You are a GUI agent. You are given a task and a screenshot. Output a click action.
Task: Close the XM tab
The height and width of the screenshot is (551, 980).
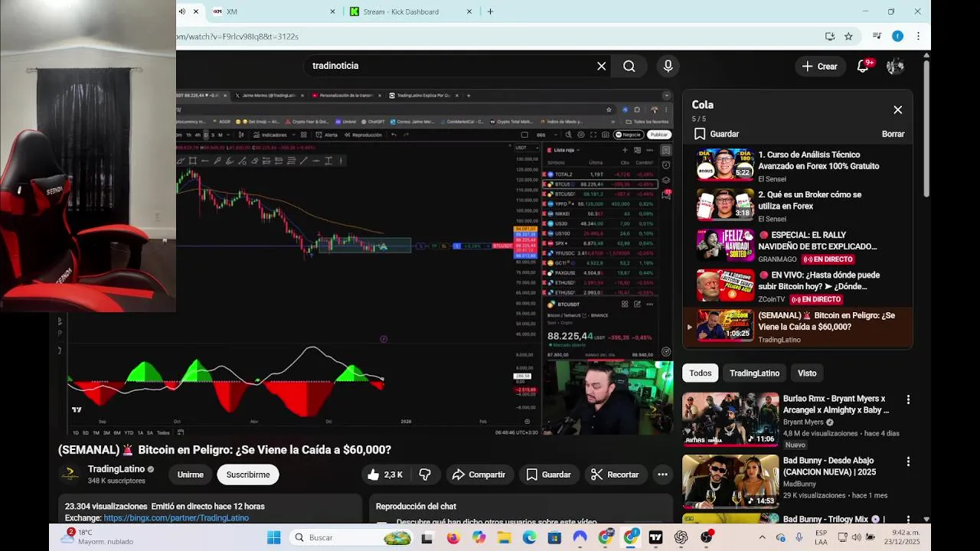tap(333, 11)
